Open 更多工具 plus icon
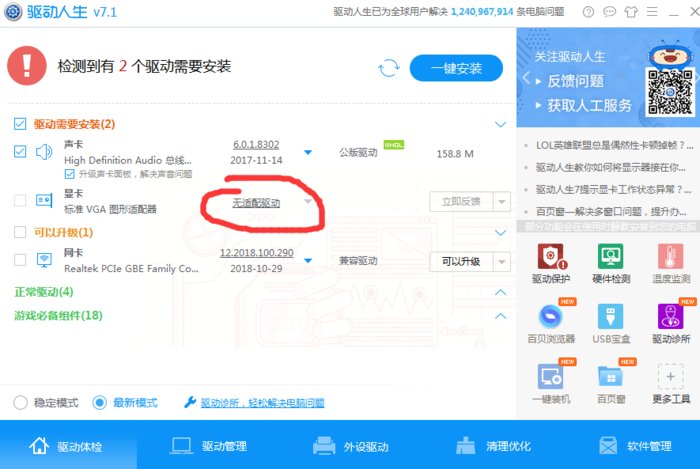Image resolution: width=700 pixels, height=469 pixels. point(670,377)
